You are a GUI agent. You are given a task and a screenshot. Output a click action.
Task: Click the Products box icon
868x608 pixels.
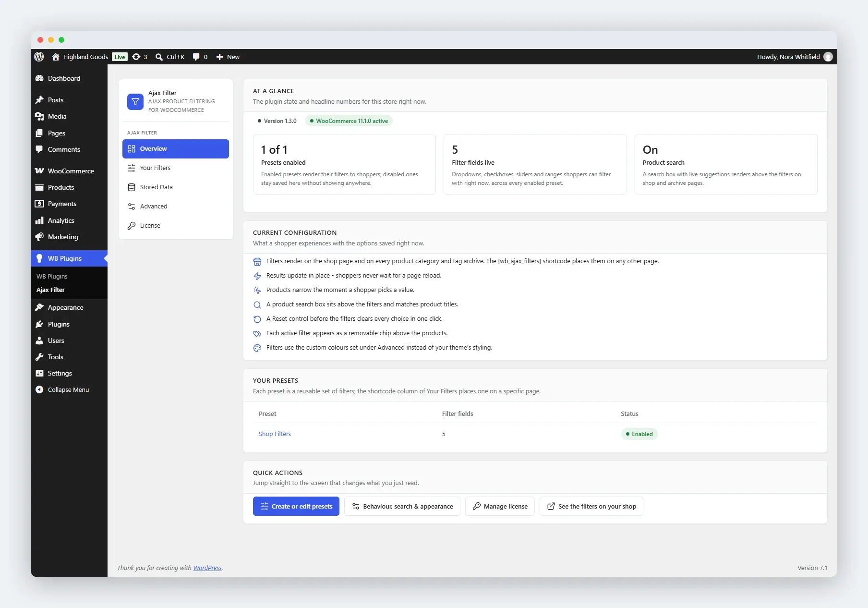coord(39,187)
